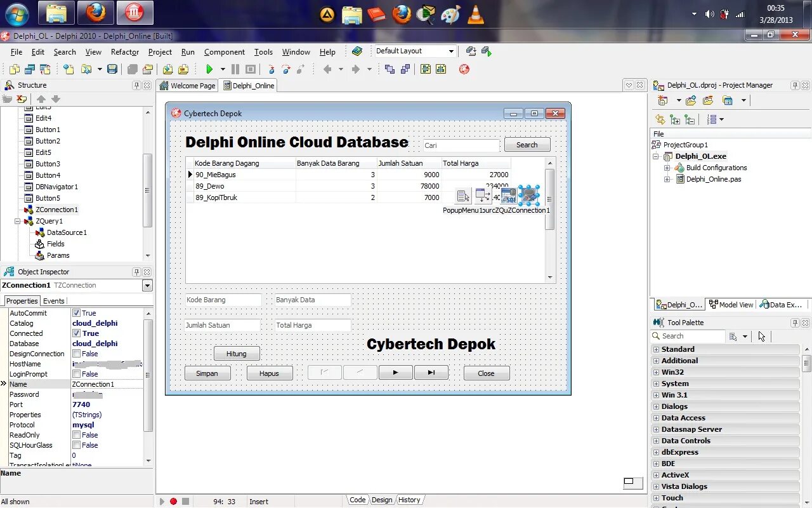812x508 pixels.
Task: Toggle the ReadOnly checkbox
Action: 76,435
